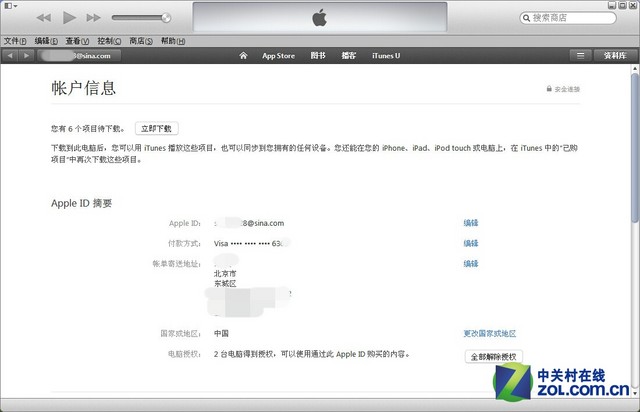Image resolution: width=640 pixels, height=412 pixels.
Task: Start playback with the play button
Action: (69, 18)
